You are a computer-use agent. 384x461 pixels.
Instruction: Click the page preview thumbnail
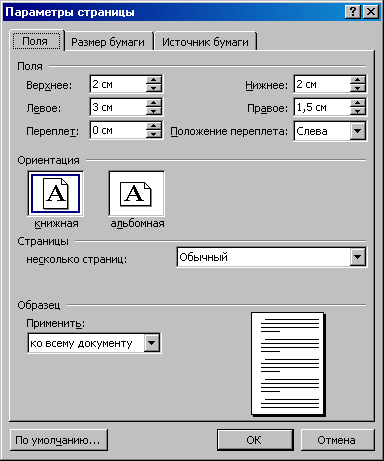pyautogui.click(x=288, y=364)
